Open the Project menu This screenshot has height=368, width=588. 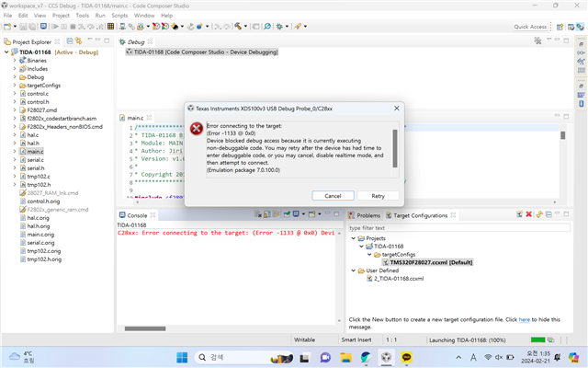coord(61,16)
